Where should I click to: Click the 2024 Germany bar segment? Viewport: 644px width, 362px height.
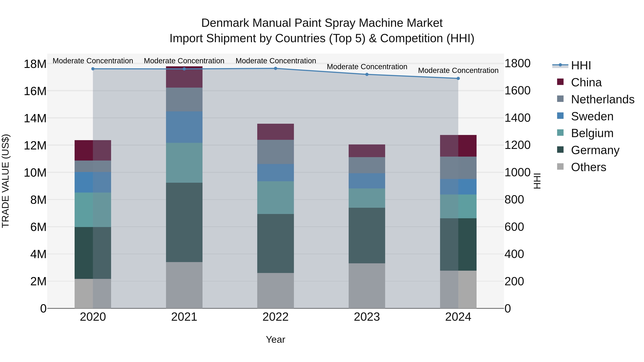tap(458, 245)
